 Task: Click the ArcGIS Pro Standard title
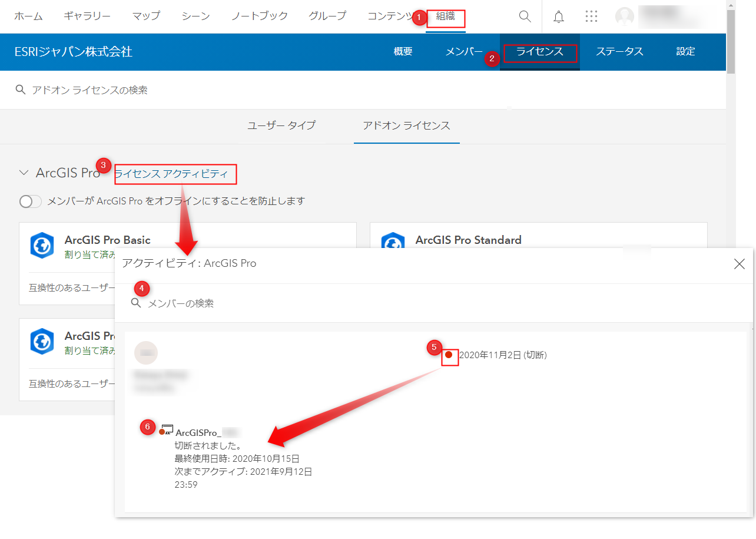pos(469,240)
